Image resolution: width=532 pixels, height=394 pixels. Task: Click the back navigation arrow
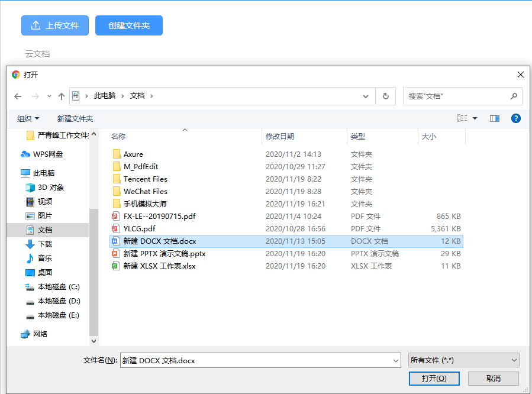point(18,95)
